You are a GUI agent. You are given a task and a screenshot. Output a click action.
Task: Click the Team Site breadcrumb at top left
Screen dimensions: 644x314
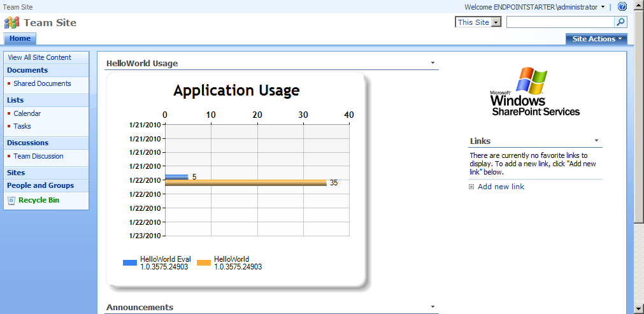pos(18,7)
